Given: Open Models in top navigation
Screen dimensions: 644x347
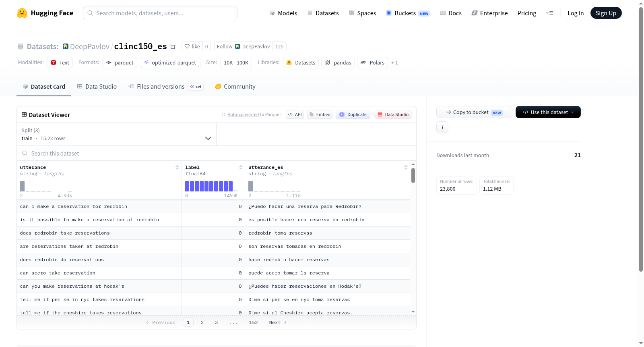Looking at the screenshot, I should point(283,13).
